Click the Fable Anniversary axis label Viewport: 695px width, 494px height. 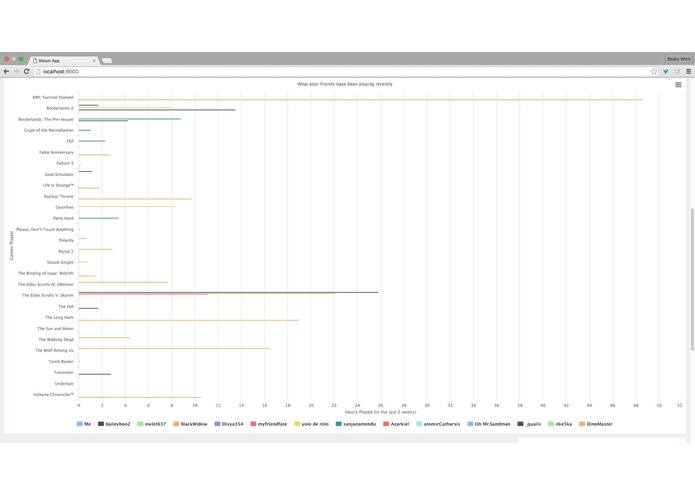56,152
